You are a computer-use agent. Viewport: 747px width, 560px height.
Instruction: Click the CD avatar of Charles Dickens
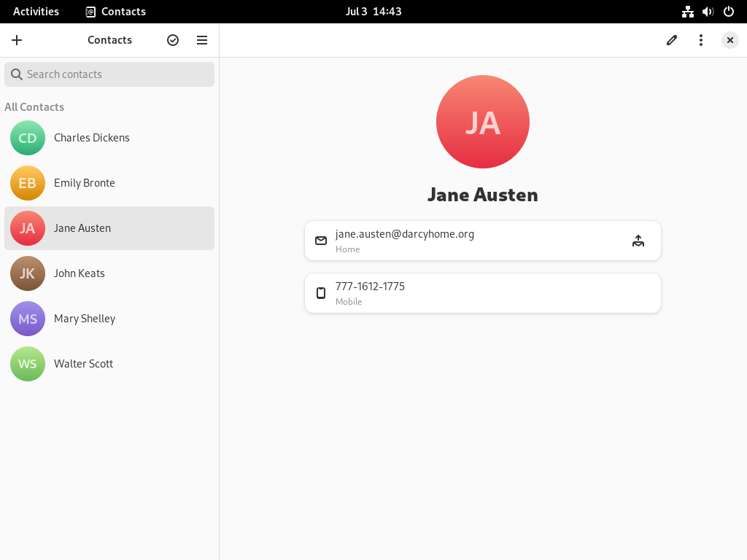point(28,138)
